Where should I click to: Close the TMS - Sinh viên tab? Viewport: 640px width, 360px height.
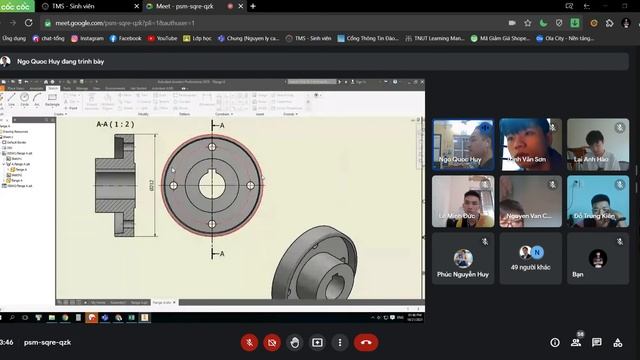137,6
